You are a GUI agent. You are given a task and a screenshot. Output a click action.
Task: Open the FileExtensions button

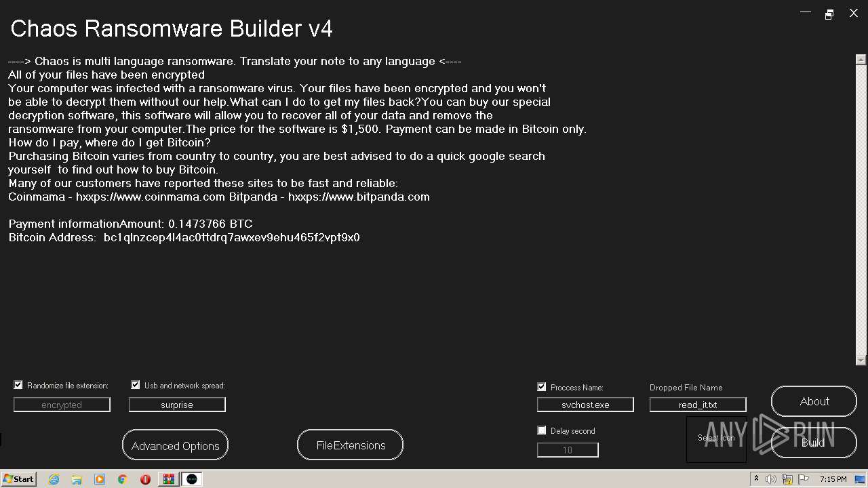click(350, 445)
